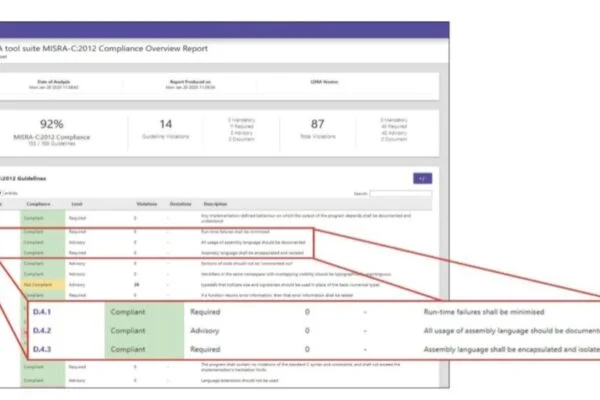This screenshot has width=600, height=400.
Task: Click the purple button above the guidelines table
Action: click(x=424, y=178)
